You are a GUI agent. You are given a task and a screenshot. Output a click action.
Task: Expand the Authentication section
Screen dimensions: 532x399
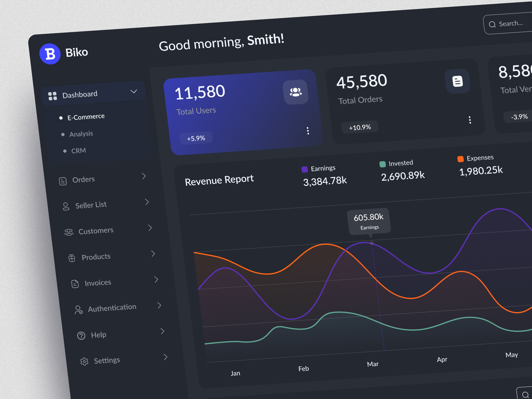pyautogui.click(x=159, y=305)
